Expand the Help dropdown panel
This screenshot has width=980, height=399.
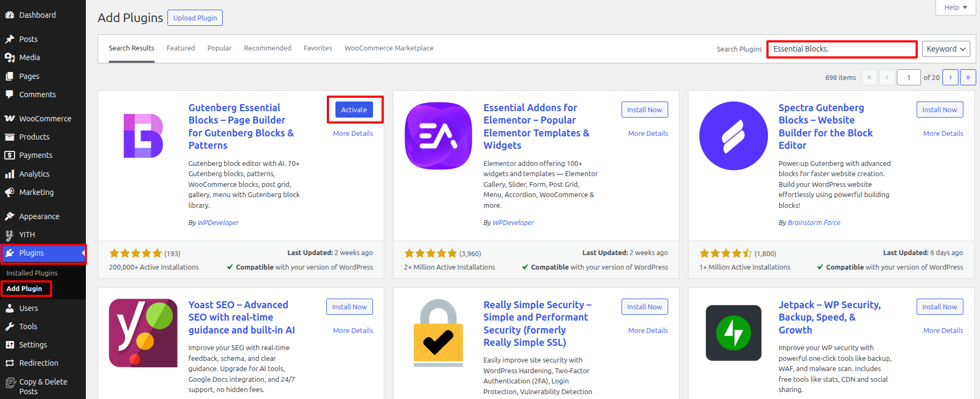(956, 8)
